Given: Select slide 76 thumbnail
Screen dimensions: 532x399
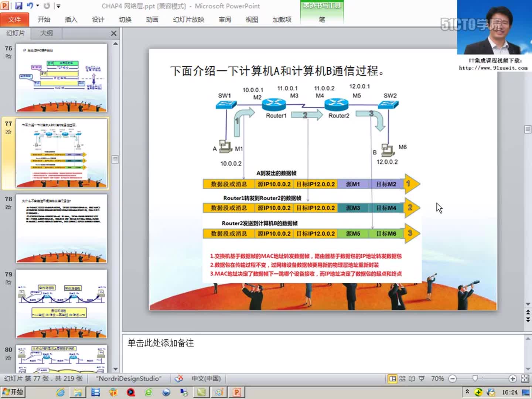Looking at the screenshot, I should pos(61,78).
